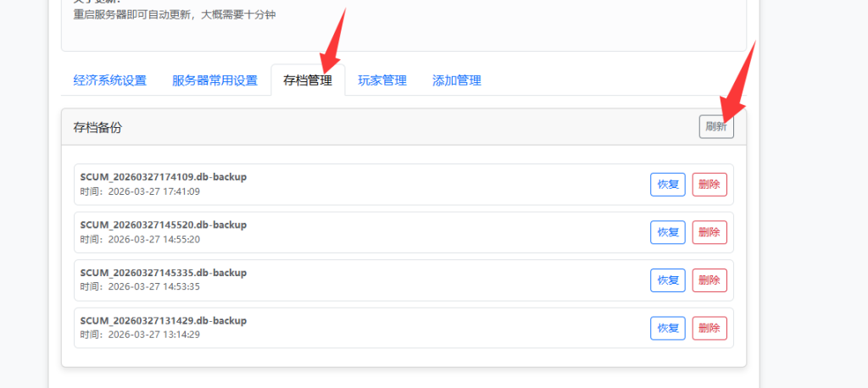This screenshot has width=868, height=388.
Task: Select the SCUM_20260327174109.db-backup file name
Action: pyautogui.click(x=164, y=177)
